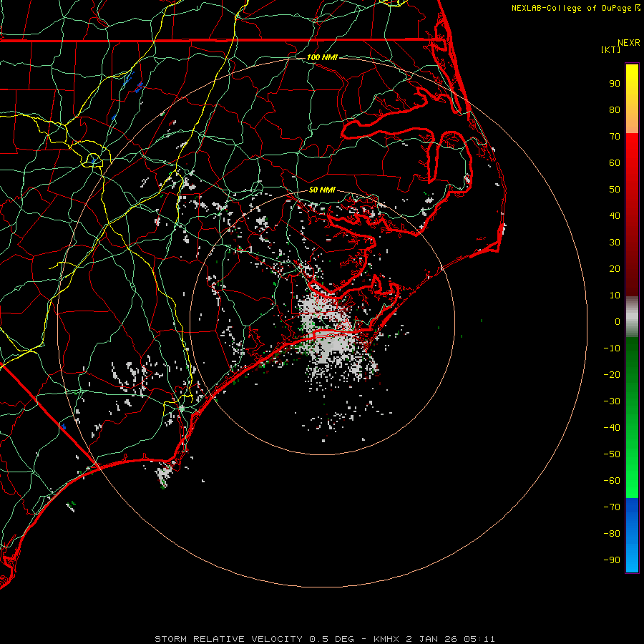Pick the blue segment of the color bar
Screen dimensions: 644x644
pyautogui.click(x=632, y=535)
